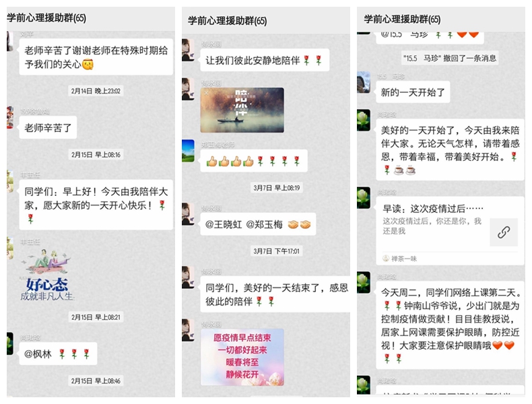This screenshot has height=404, width=532.
Task: Tap the "15.5 马珍" 撤回了一条消息 notice
Action: pos(450,58)
